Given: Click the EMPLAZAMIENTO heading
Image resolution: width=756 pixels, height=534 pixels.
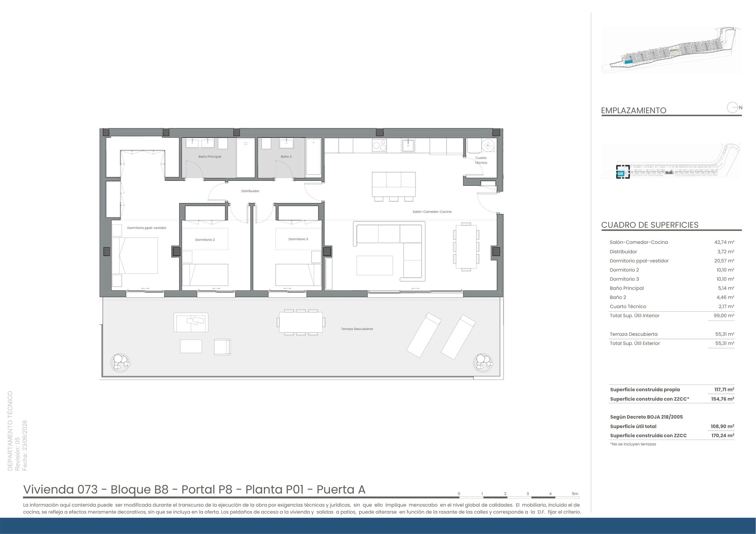Looking at the screenshot, I should click(634, 110).
